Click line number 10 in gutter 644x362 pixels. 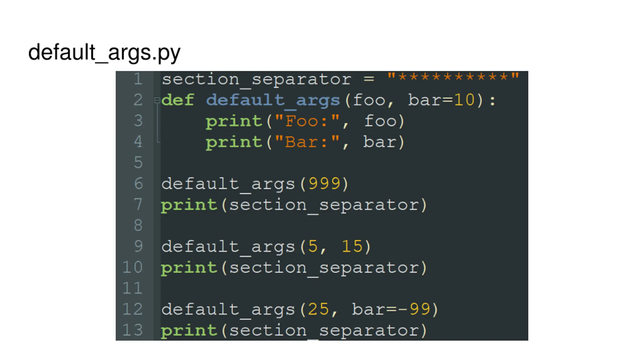pyautogui.click(x=133, y=267)
